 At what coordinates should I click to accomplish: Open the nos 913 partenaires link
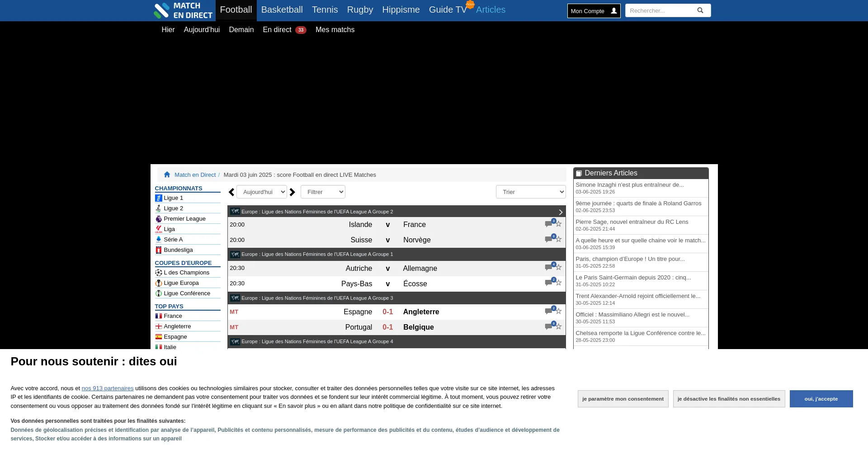tap(107, 388)
